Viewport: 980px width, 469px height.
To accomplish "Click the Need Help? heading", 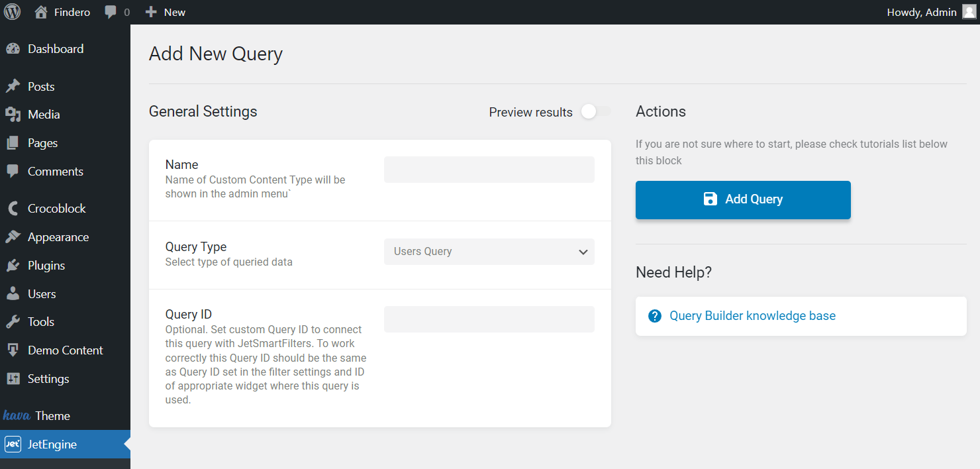I will click(673, 272).
